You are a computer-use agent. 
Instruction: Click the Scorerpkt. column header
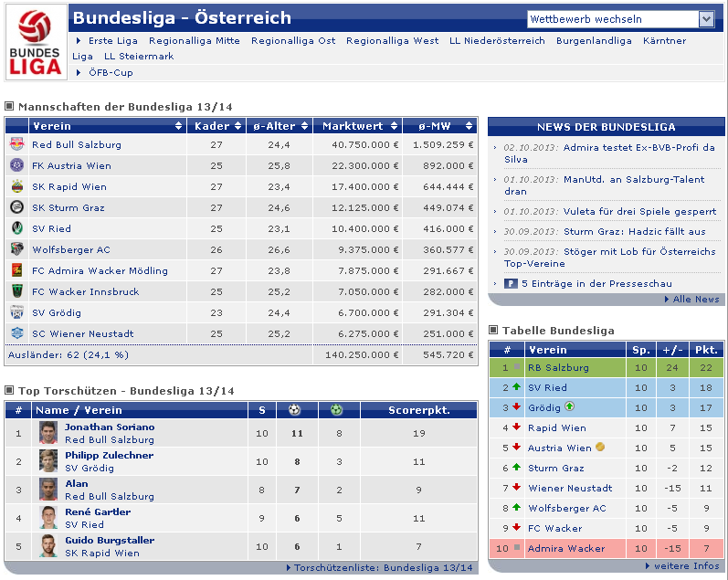pyautogui.click(x=418, y=410)
